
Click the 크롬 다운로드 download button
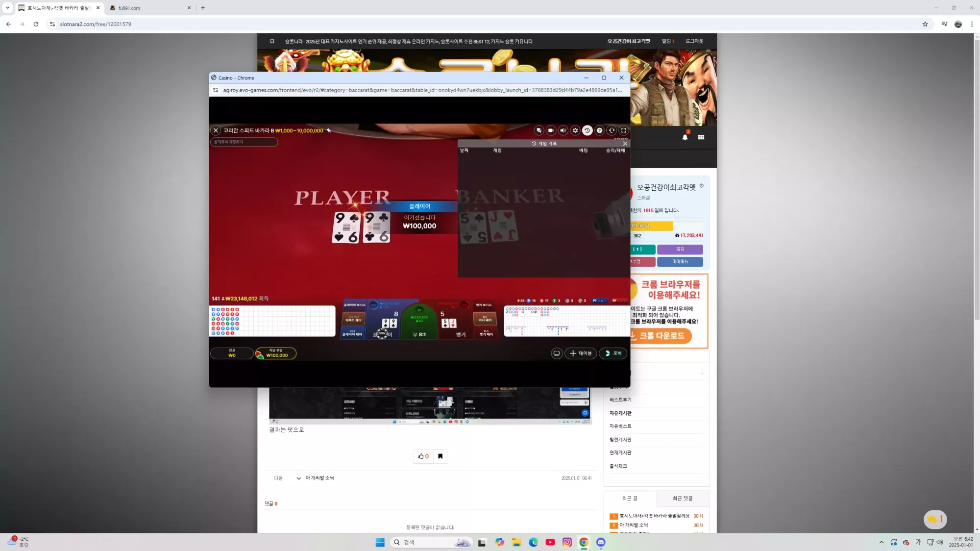coord(661,336)
